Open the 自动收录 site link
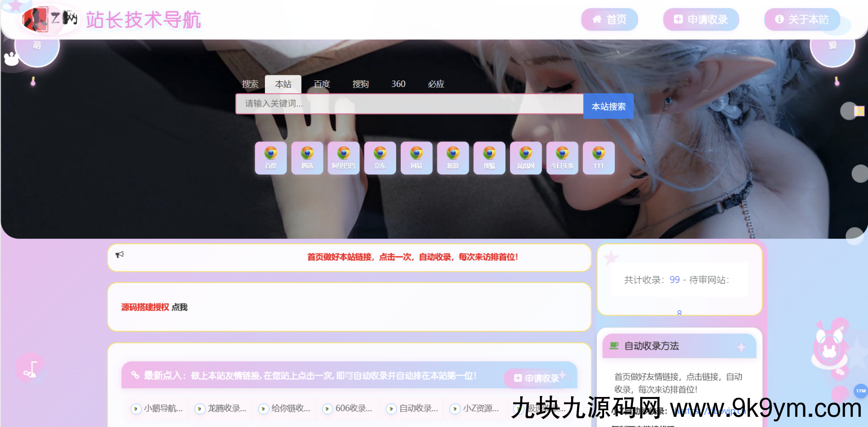 tap(412, 408)
